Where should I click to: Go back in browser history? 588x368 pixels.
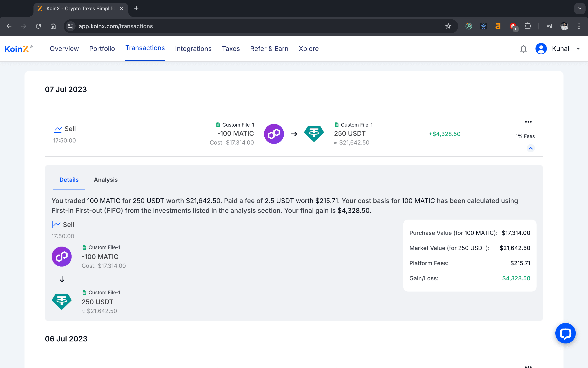click(9, 26)
